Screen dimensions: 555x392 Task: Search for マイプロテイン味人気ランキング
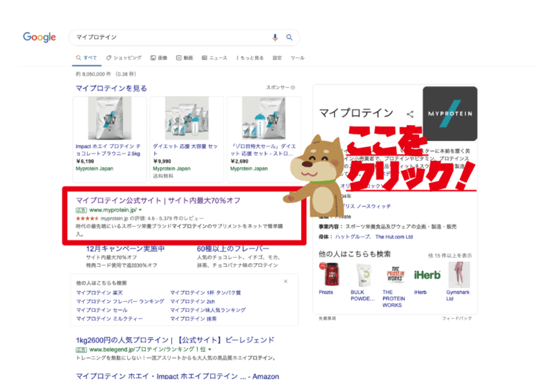(x=208, y=310)
